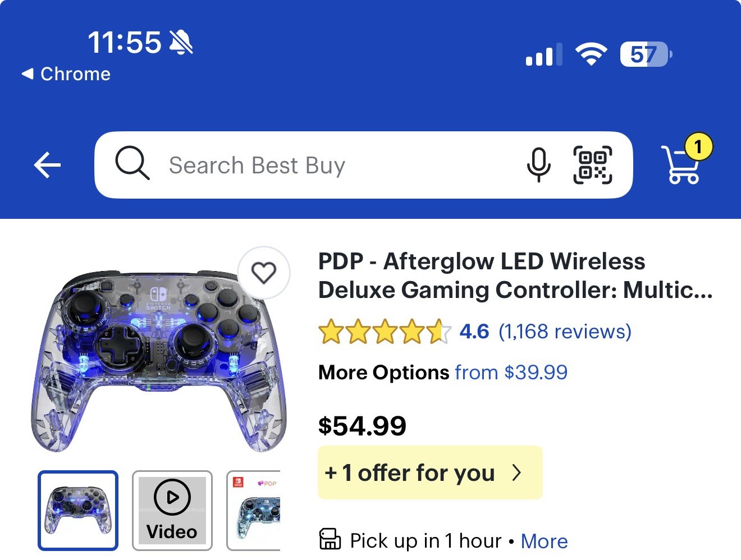The image size is (741, 560).
Task: Tap the back arrow icon
Action: (x=47, y=166)
